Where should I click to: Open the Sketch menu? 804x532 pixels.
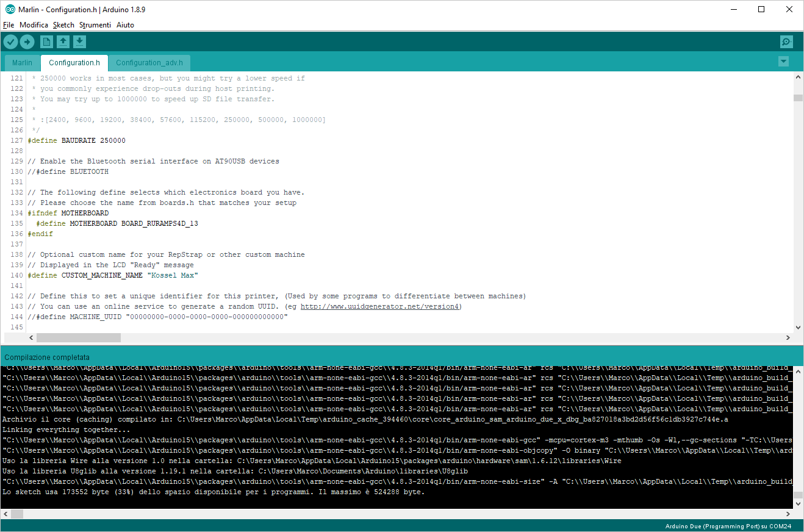click(x=63, y=25)
